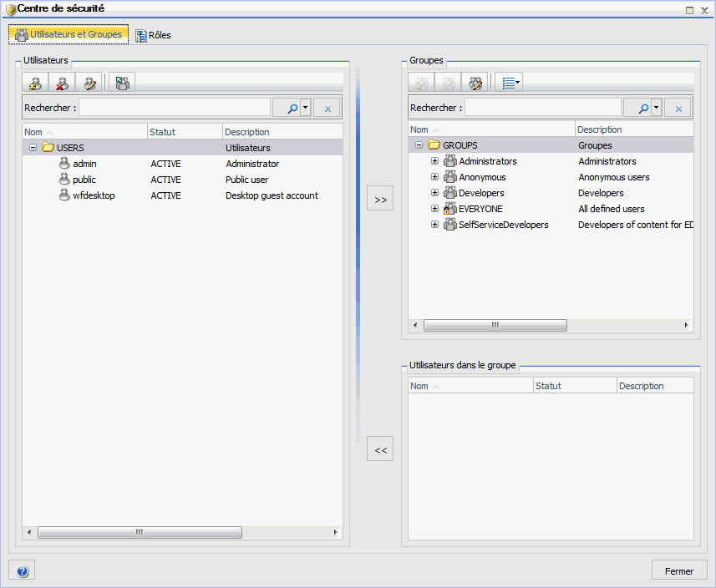Add user to group with >> button
Viewport: 716px width, 588px height.
[380, 198]
